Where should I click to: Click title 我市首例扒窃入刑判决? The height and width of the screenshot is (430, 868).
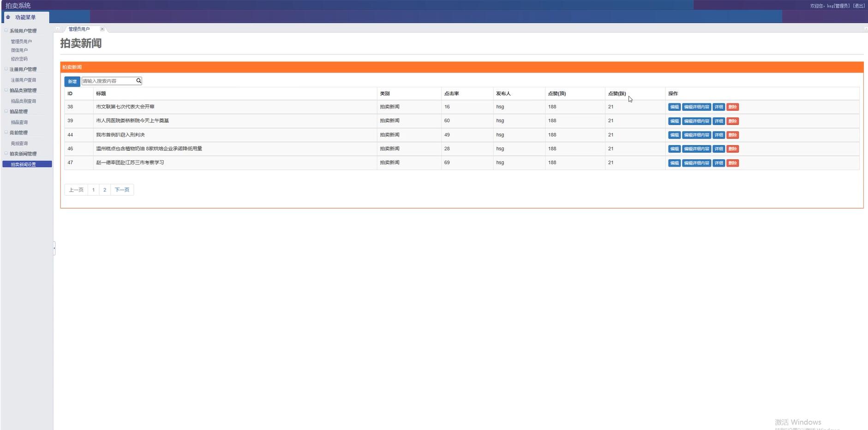click(x=120, y=135)
